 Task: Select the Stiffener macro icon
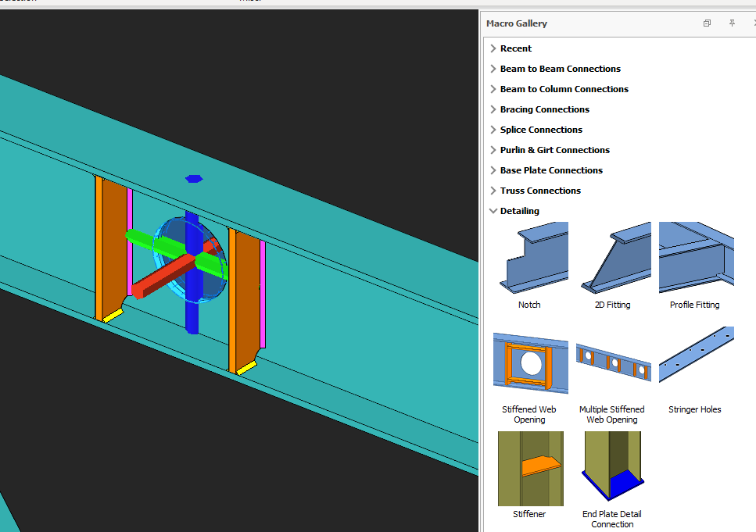(529, 469)
